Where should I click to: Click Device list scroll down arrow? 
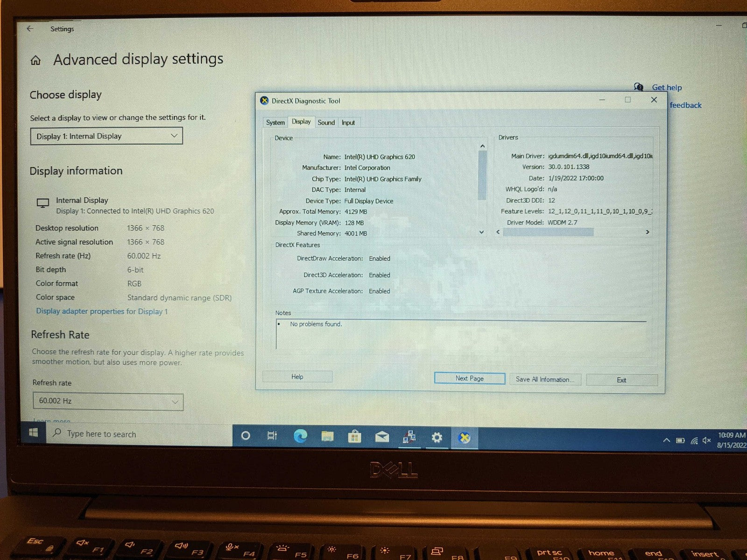click(482, 232)
